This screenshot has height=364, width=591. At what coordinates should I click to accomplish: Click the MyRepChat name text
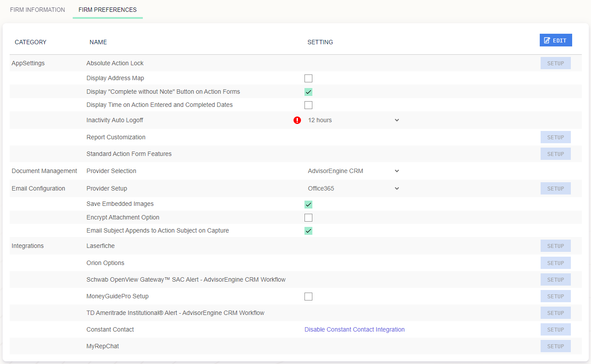click(x=103, y=346)
